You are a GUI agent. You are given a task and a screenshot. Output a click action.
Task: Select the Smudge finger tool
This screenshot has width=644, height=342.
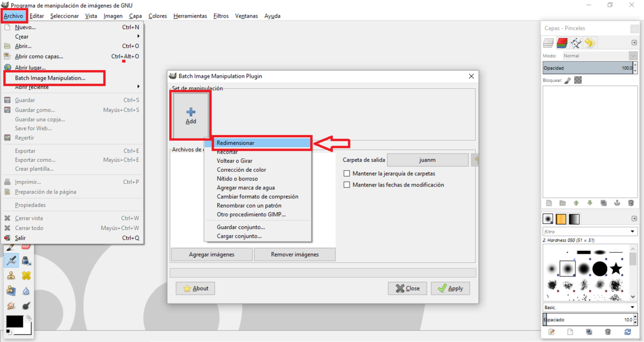11,306
